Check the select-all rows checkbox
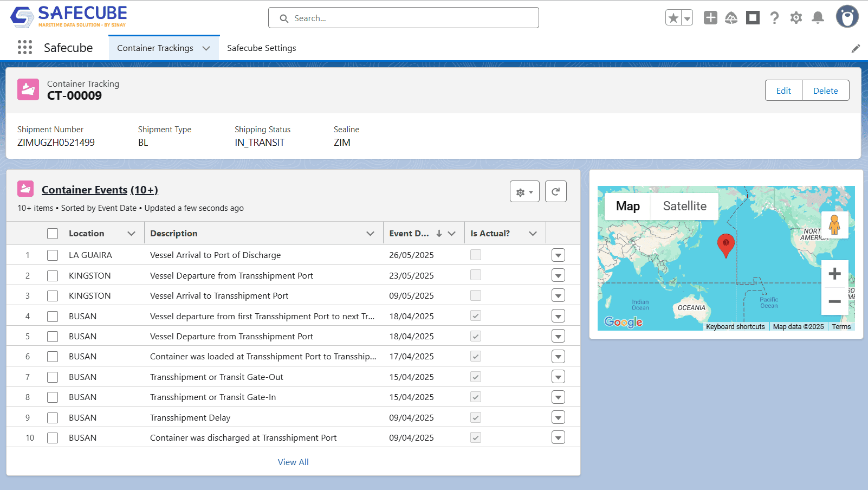The height and width of the screenshot is (490, 868). (53, 234)
